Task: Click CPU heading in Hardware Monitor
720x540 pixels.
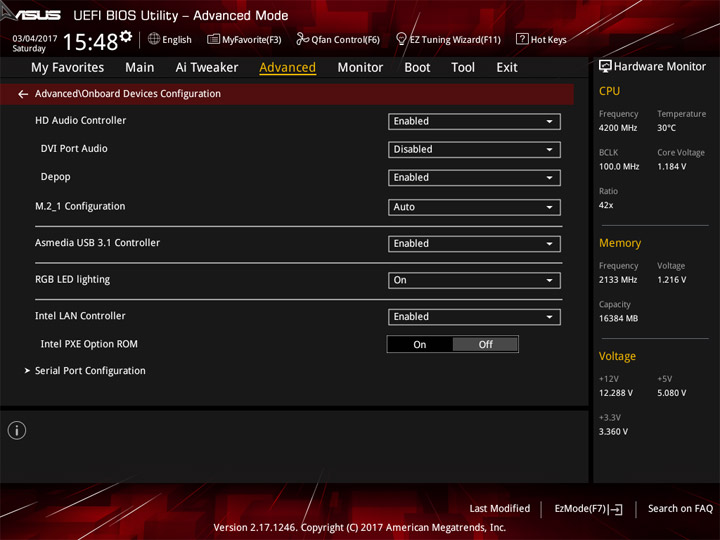Action: [x=609, y=91]
